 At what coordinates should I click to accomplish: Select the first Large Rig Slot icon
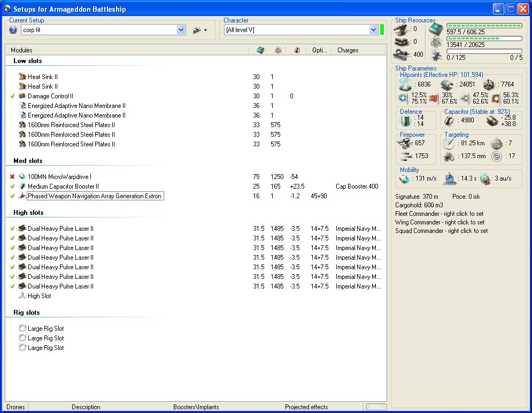(x=22, y=328)
